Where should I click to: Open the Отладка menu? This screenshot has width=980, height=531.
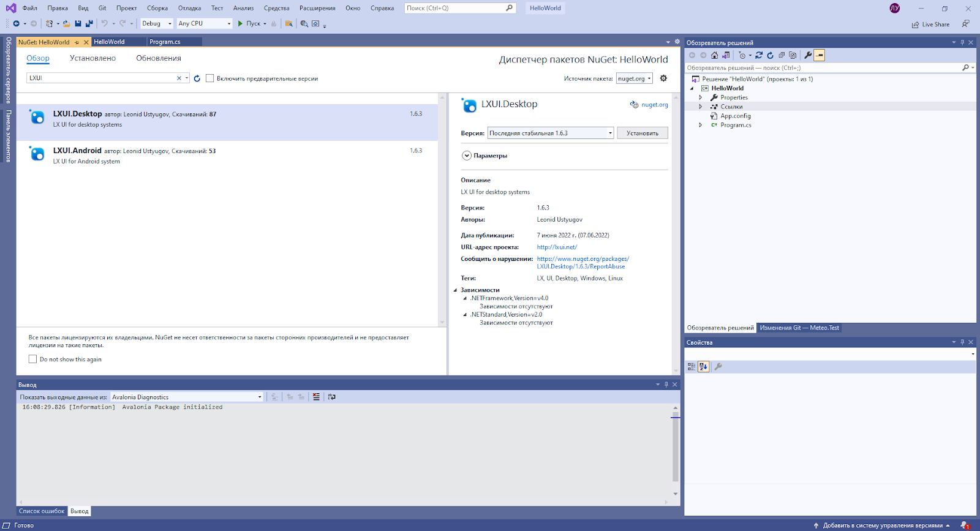[x=190, y=8]
